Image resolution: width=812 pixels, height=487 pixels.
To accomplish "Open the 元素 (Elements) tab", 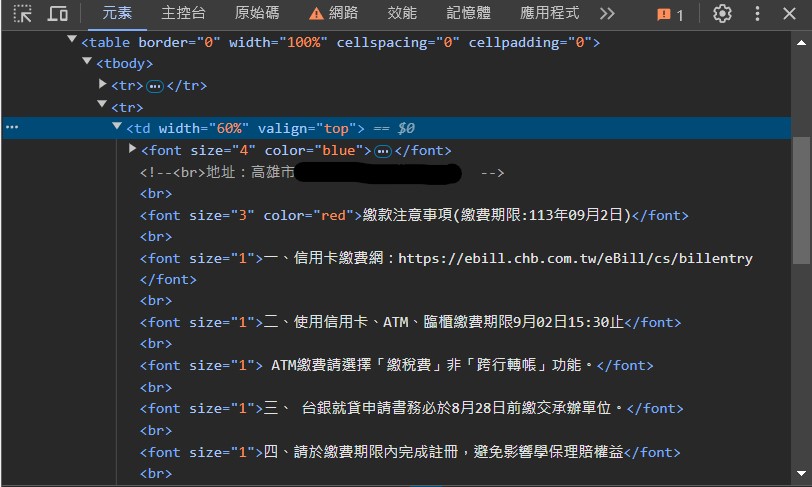I will 117,13.
